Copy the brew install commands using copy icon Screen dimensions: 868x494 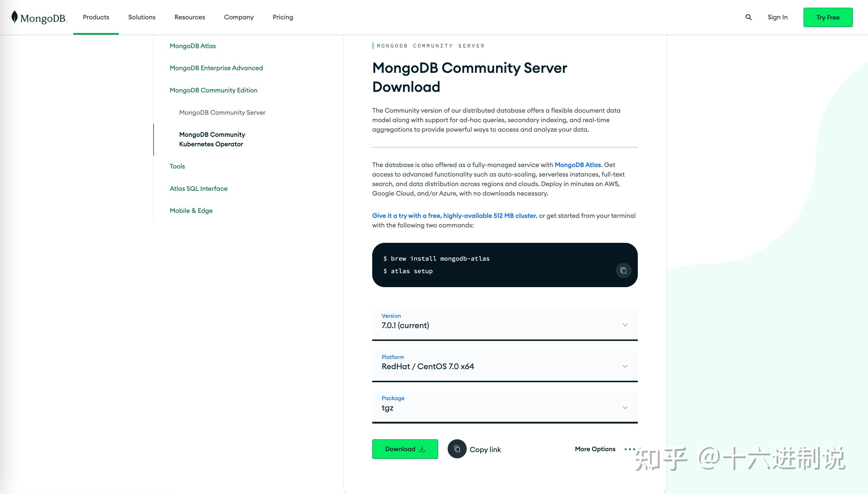pyautogui.click(x=623, y=270)
